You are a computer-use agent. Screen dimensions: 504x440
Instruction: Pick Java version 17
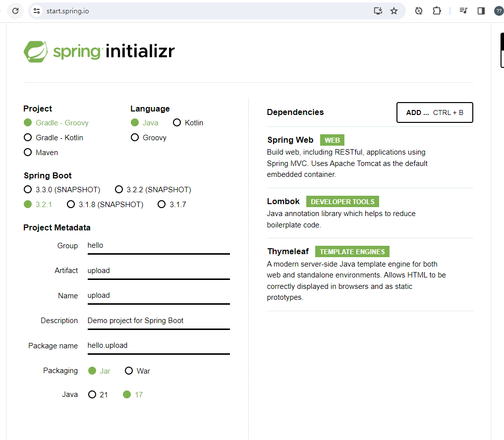click(x=133, y=395)
